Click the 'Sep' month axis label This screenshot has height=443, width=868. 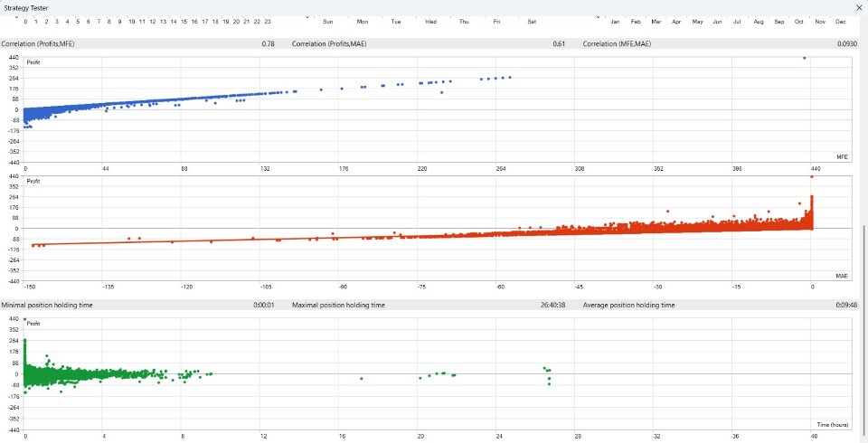[x=778, y=22]
